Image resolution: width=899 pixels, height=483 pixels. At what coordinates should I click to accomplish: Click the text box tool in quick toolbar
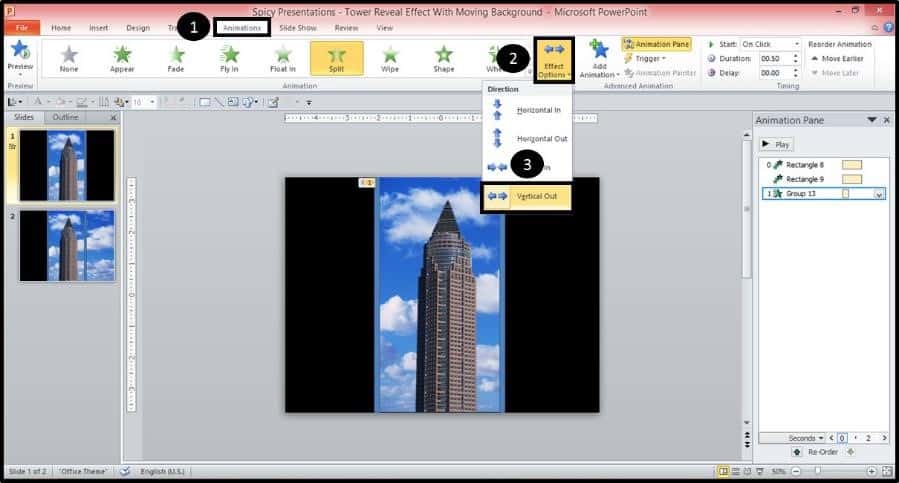[x=233, y=102]
